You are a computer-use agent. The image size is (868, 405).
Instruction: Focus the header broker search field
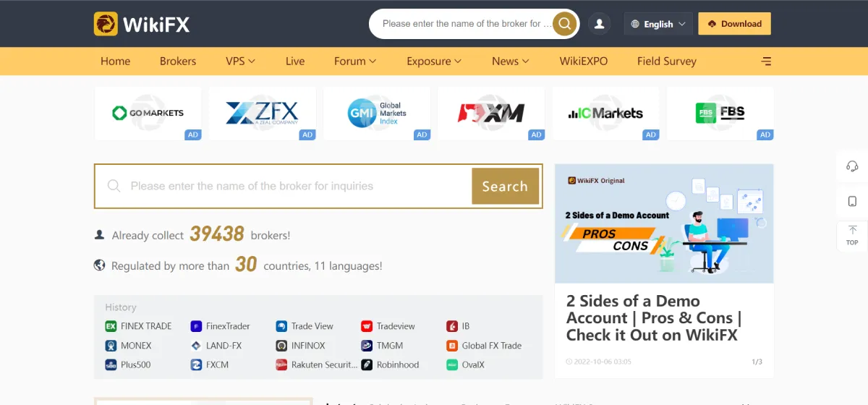[x=467, y=24]
